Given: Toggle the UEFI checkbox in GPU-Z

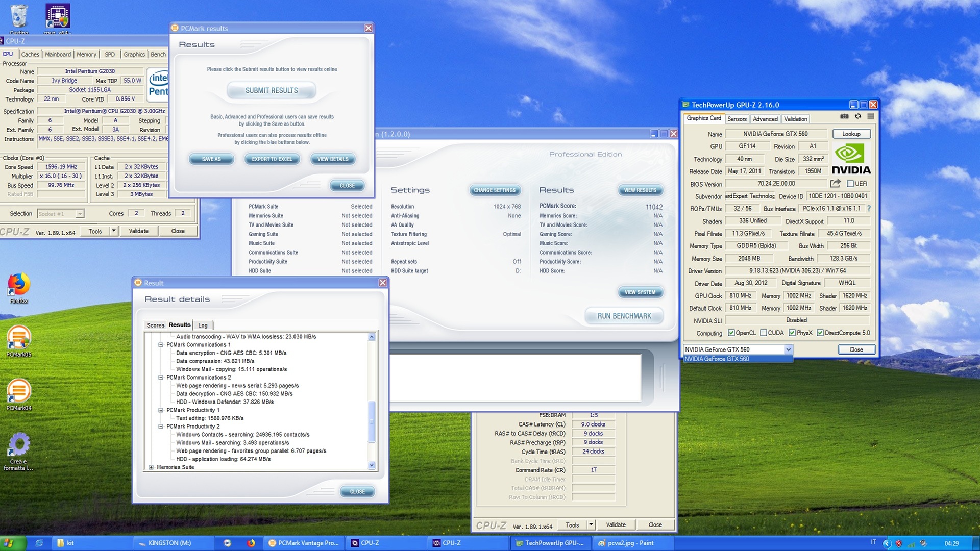Looking at the screenshot, I should [x=850, y=184].
